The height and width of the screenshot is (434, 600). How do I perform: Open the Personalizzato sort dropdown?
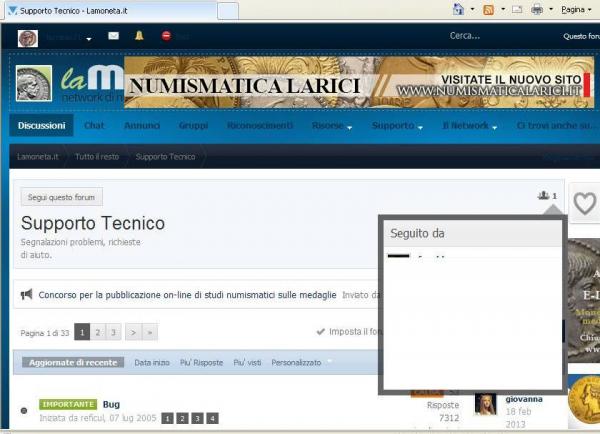[301, 362]
